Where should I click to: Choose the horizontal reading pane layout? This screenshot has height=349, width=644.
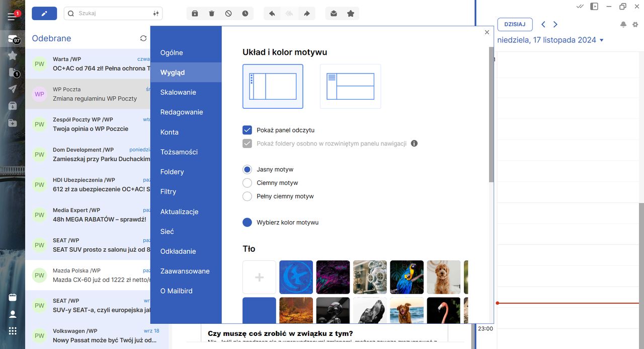350,86
